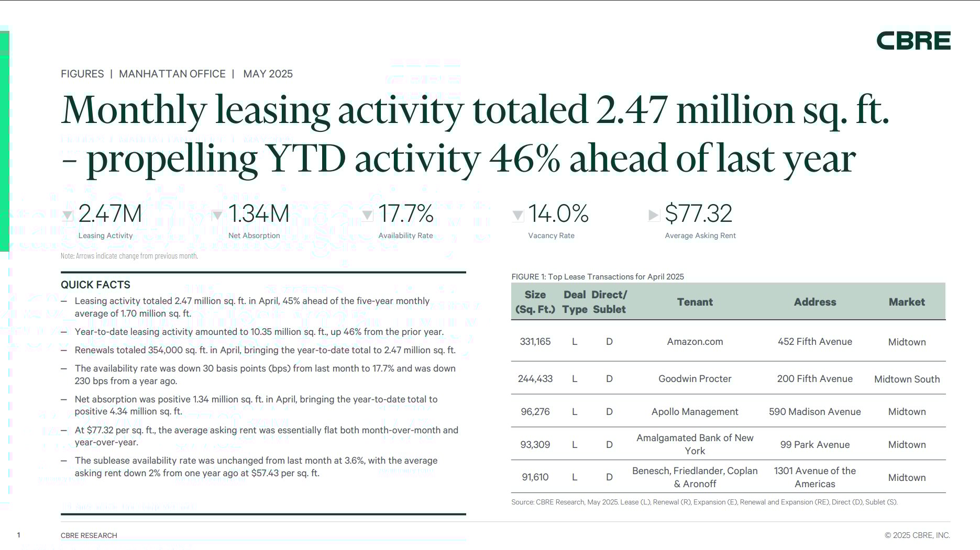Click the 'Tenant' column header
Screen dimensions: 980x550
pyautogui.click(x=695, y=302)
